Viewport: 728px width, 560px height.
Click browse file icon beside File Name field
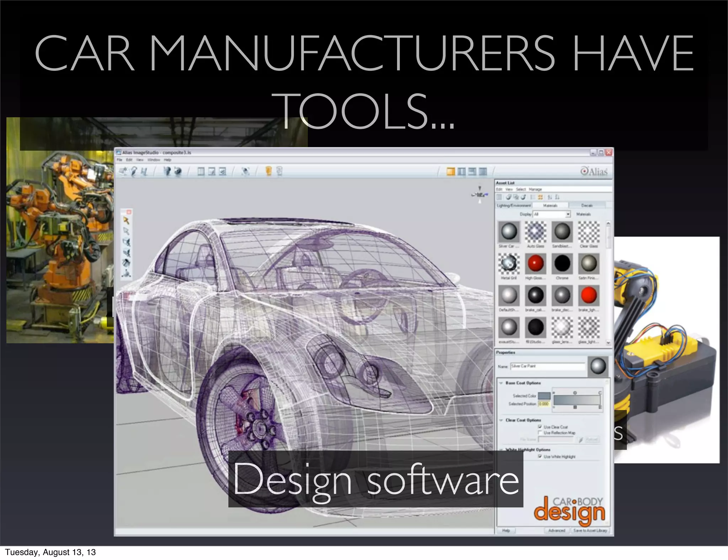point(580,440)
